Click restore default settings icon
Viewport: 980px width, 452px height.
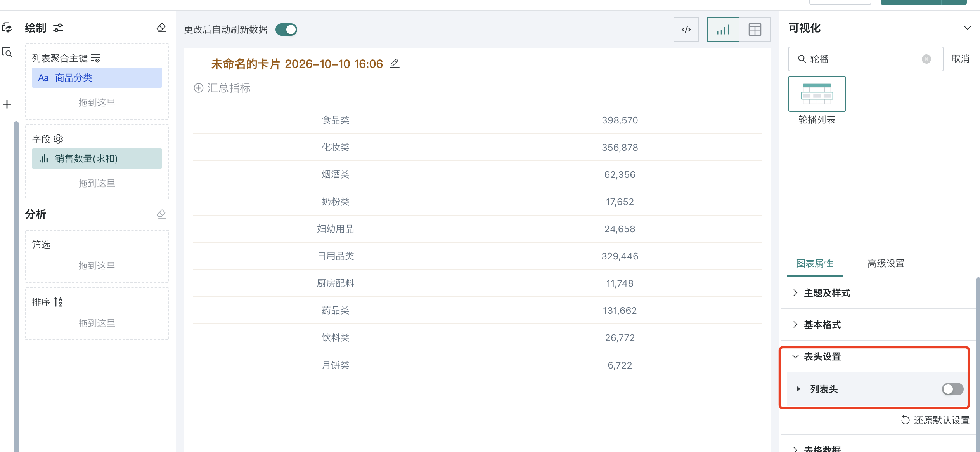905,420
